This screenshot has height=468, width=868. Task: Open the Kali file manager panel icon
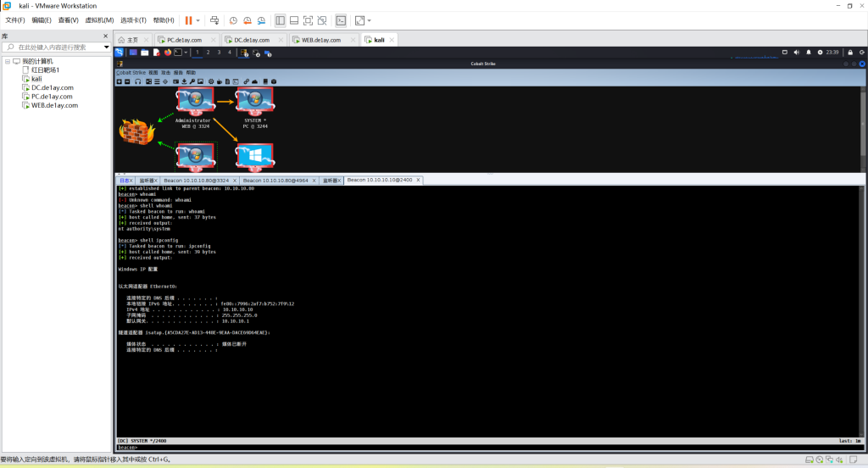click(144, 52)
